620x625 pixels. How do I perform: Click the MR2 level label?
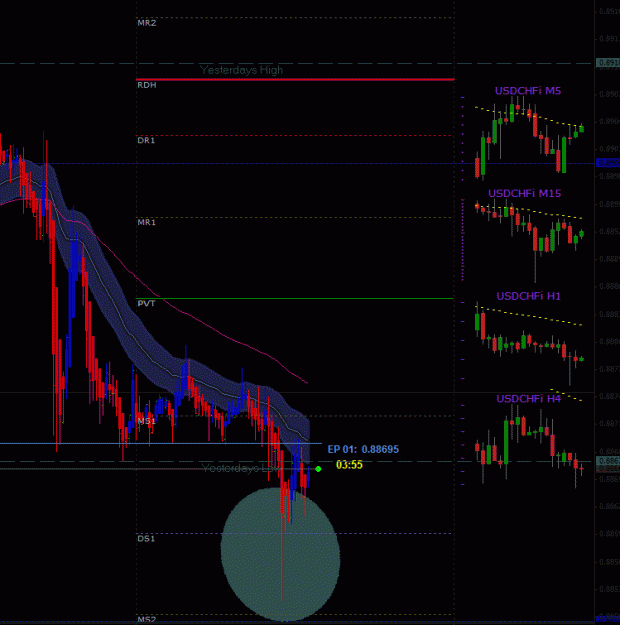(147, 23)
